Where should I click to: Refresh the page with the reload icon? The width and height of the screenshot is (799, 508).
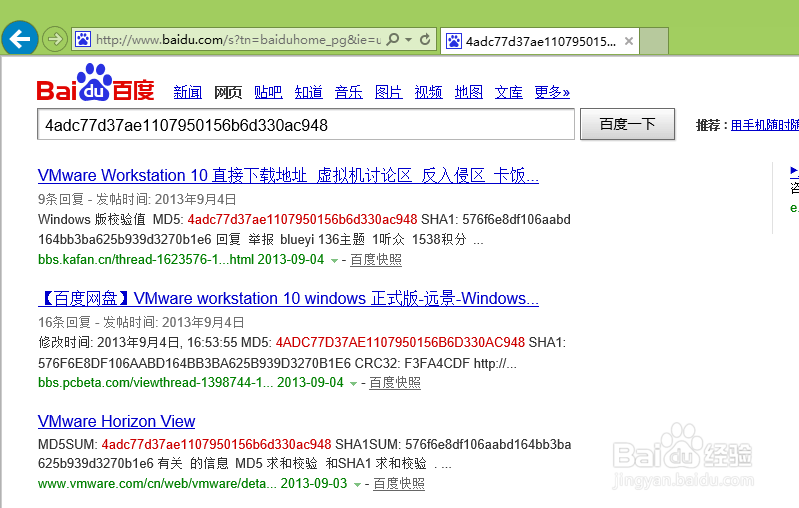click(425, 39)
